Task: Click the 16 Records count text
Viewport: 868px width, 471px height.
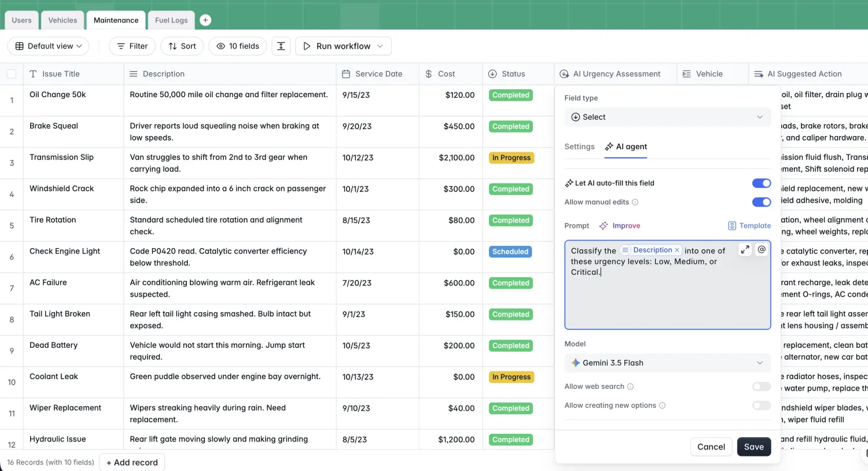Action: [x=50, y=462]
